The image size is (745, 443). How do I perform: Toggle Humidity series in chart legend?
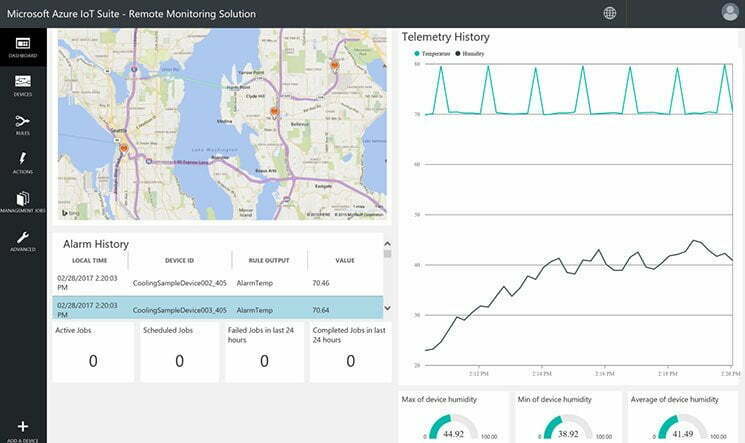[469, 54]
